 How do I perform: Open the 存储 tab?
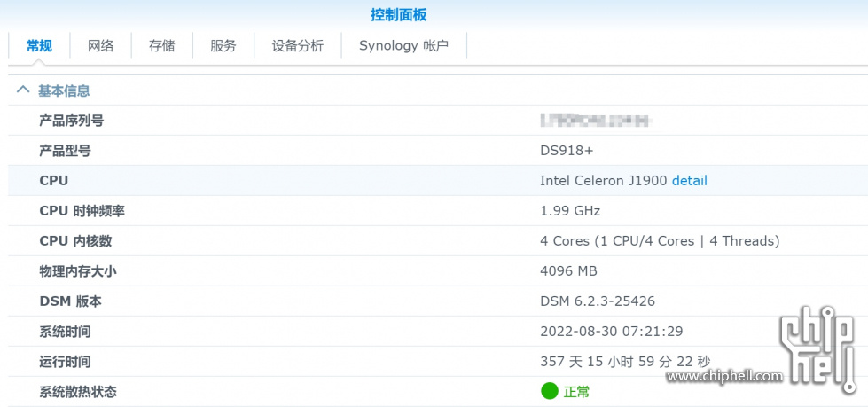pos(162,45)
